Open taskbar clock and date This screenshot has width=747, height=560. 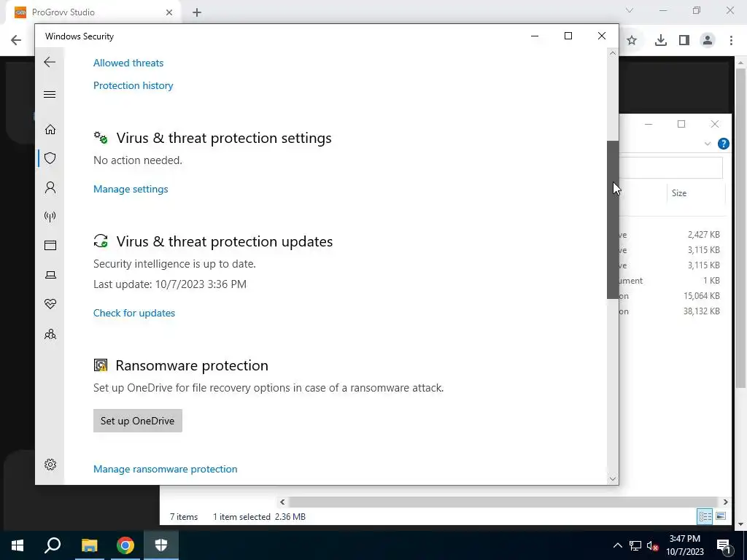coord(685,545)
